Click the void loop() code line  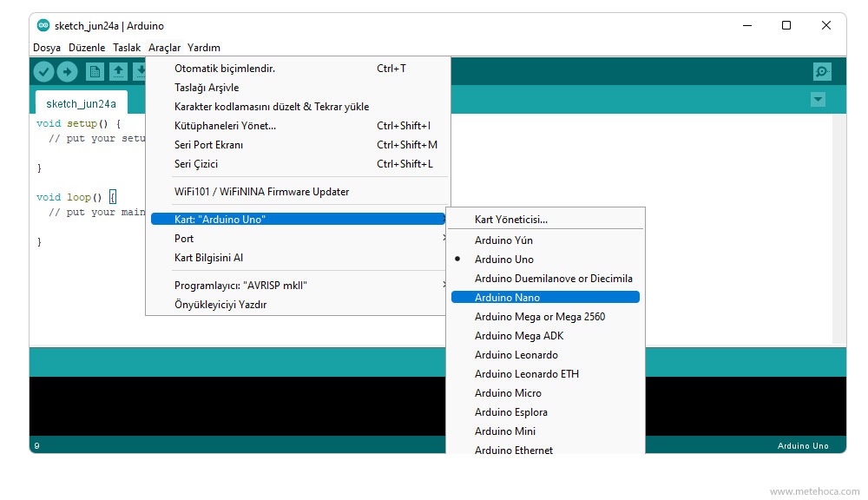coord(76,197)
